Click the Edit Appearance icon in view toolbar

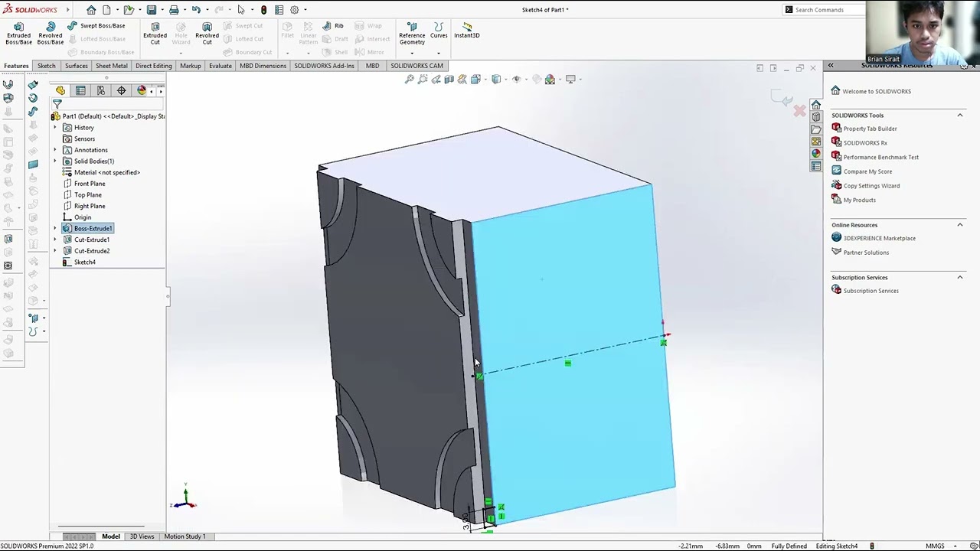(x=537, y=79)
